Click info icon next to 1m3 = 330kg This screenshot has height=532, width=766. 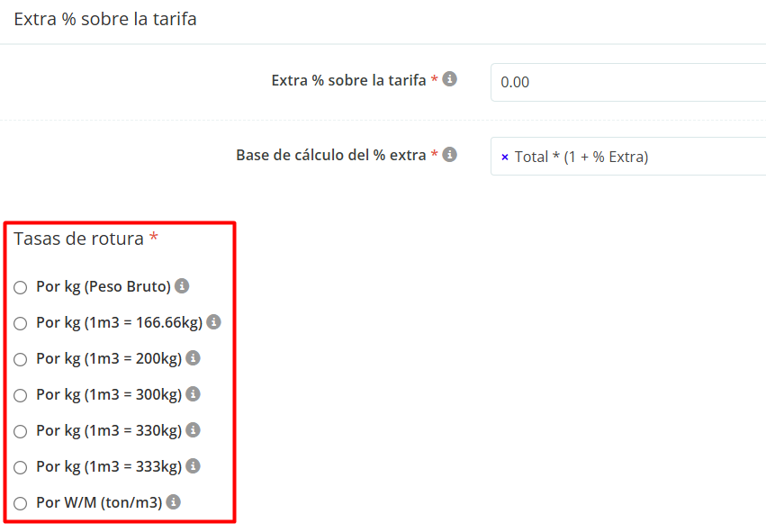click(x=193, y=430)
